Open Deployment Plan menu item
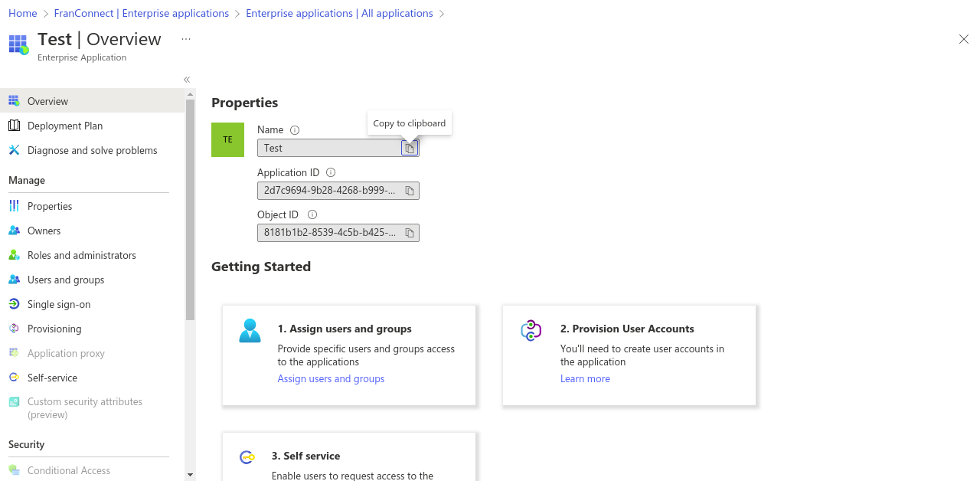Image resolution: width=980 pixels, height=481 pixels. tap(92, 126)
